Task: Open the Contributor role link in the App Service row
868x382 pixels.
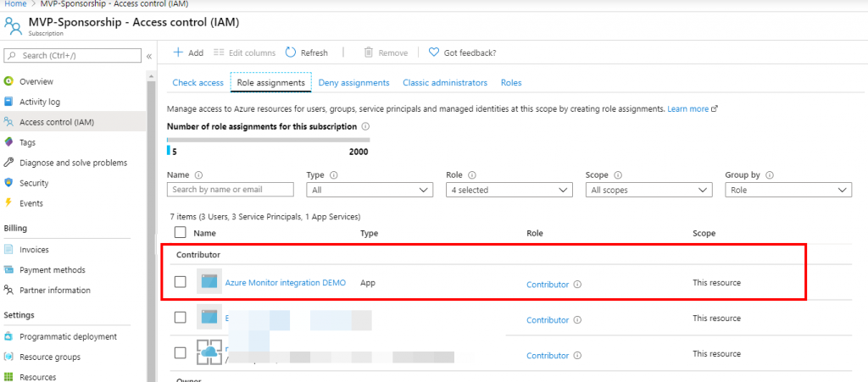Action: [x=548, y=356]
